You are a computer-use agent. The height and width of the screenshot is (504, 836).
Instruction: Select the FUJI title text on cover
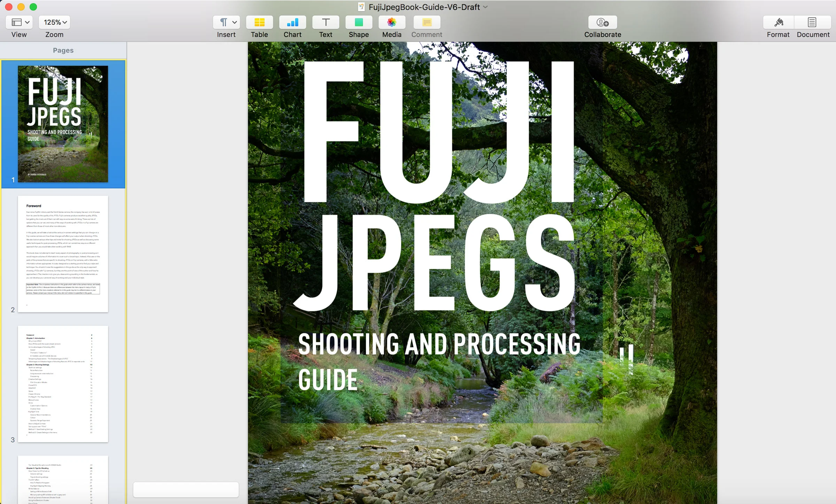439,132
